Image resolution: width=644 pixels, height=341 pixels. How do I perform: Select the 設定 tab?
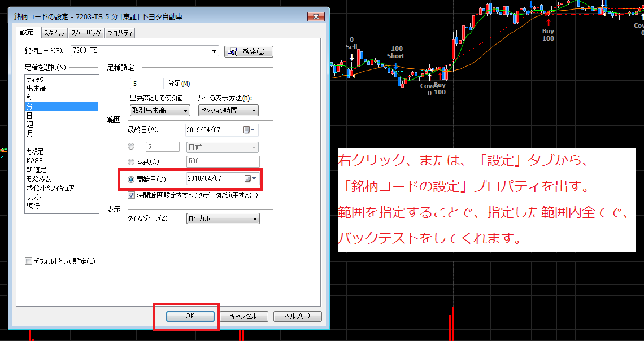[28, 32]
